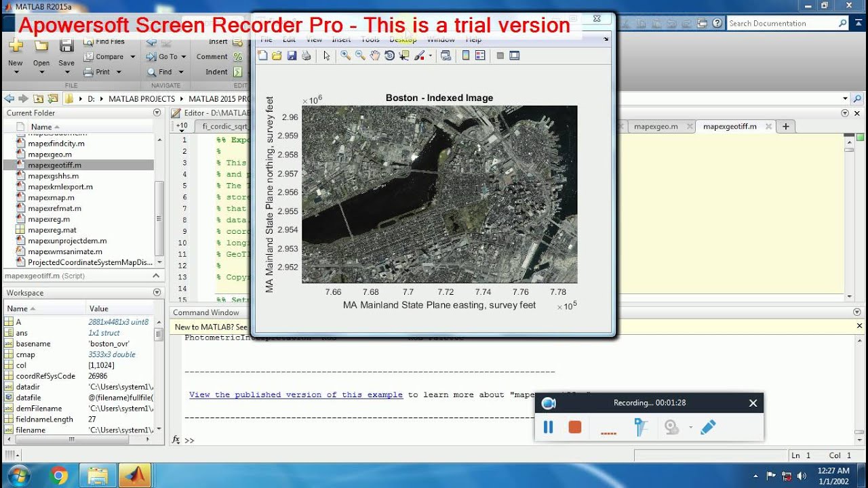The height and width of the screenshot is (488, 868).
Task: Select the cmap variable in Workspace
Action: pos(25,354)
